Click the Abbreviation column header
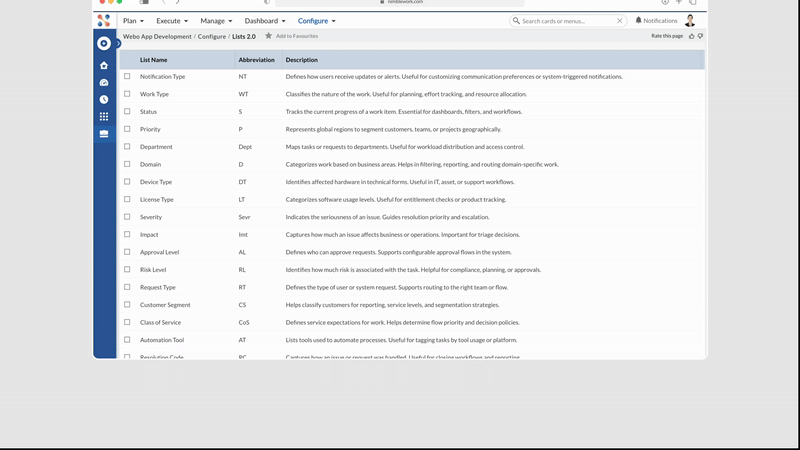 pyautogui.click(x=256, y=60)
